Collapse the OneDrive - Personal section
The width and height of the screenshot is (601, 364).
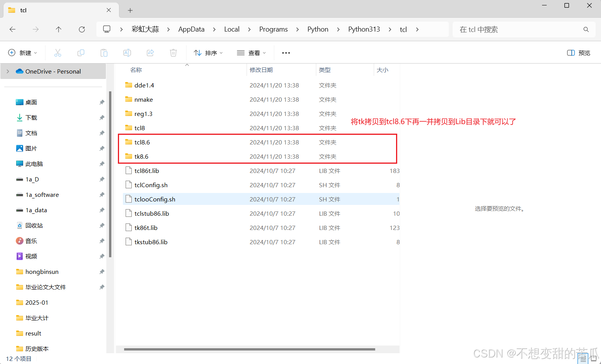tap(8, 71)
